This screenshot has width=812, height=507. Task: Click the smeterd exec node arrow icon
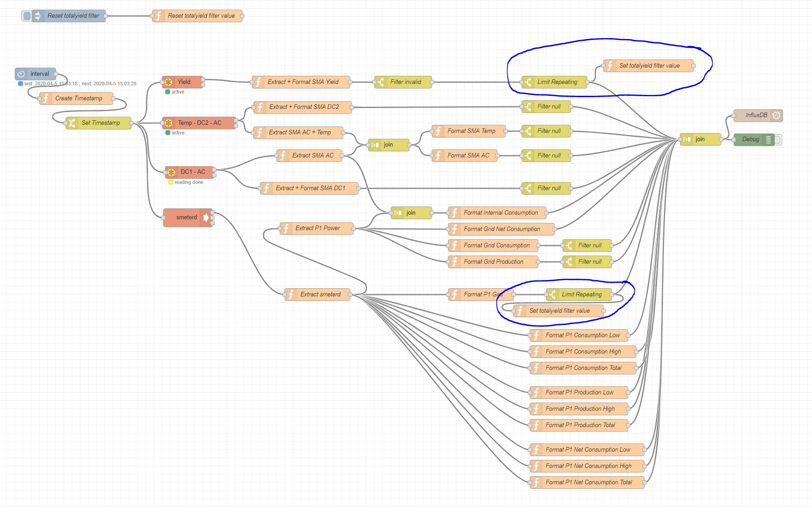(x=207, y=217)
